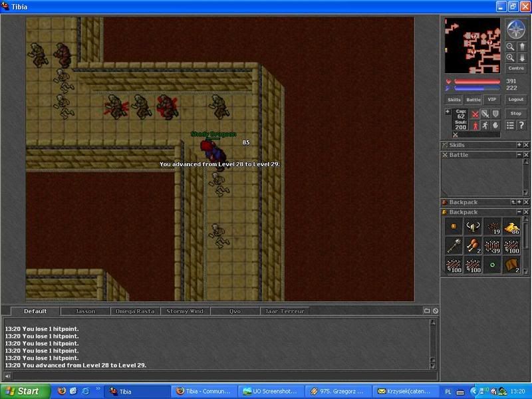This screenshot has width=532, height=399.
Task: Click scroll-down arrow in Backpack panel
Action: point(526,271)
